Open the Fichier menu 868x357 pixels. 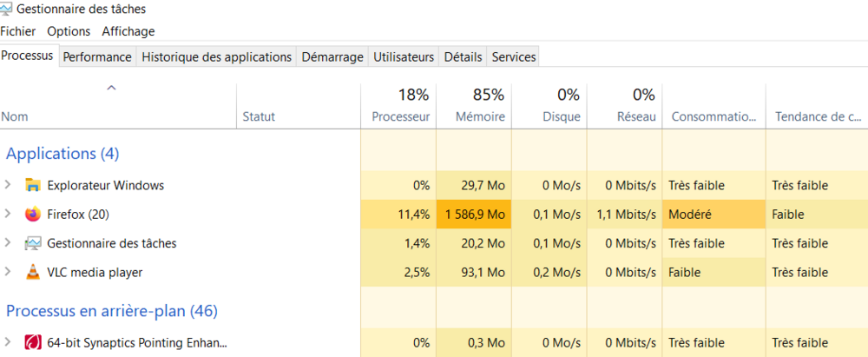pos(20,31)
